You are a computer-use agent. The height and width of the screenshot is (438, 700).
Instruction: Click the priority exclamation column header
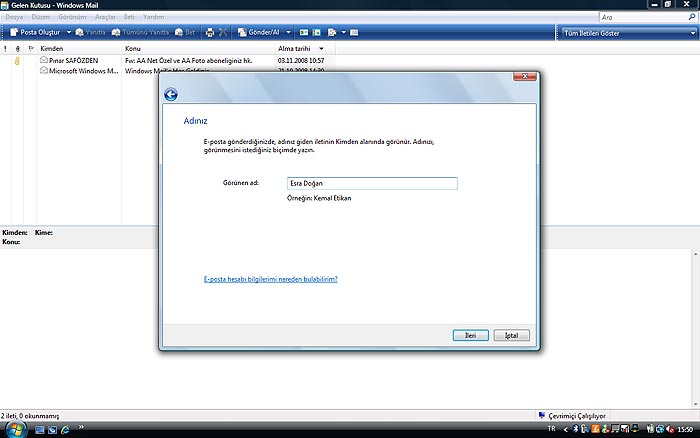5,48
